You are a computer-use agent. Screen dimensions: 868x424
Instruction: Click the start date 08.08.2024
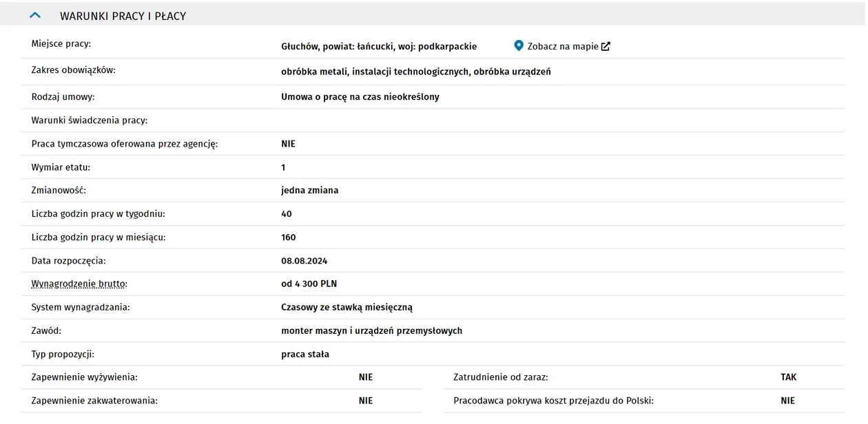[x=304, y=261]
